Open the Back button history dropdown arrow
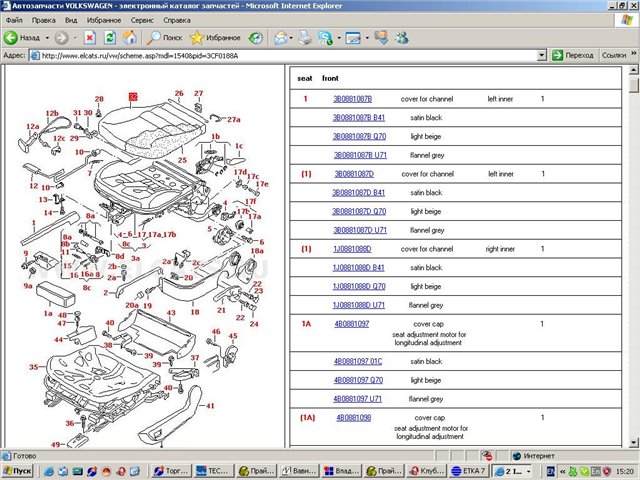Viewport: 640px width, 480px height. (47, 38)
